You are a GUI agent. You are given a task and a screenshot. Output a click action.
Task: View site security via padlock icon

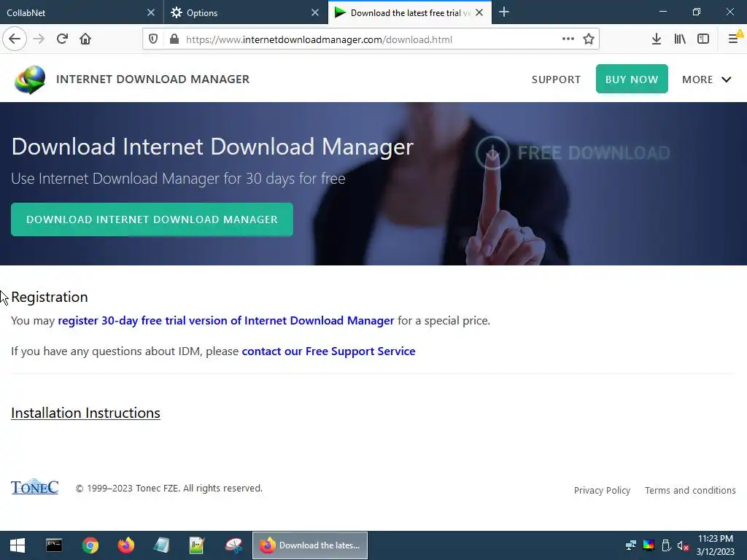(x=174, y=39)
